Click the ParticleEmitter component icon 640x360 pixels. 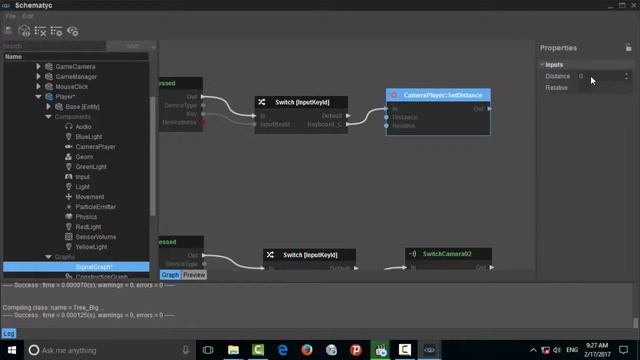69,207
